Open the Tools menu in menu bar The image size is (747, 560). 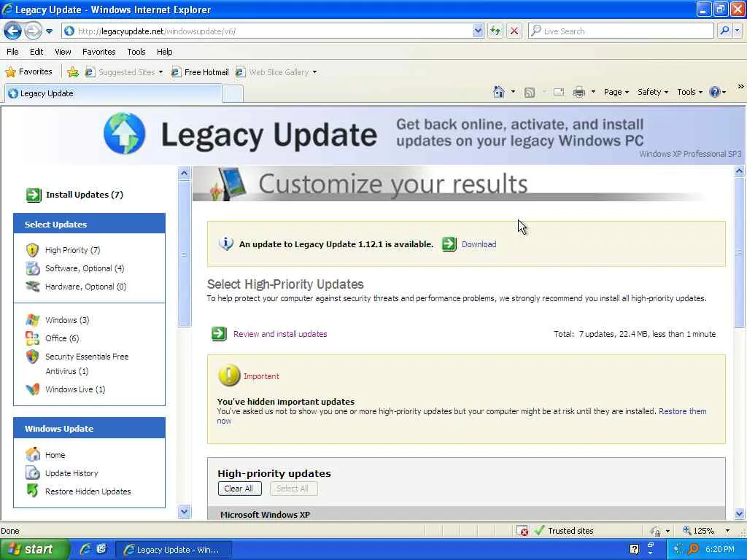coord(136,52)
